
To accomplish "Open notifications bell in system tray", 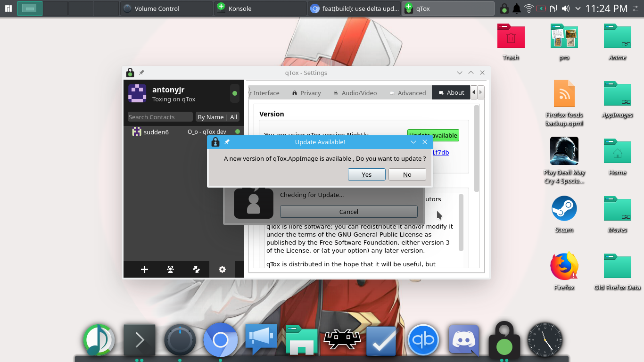I will pyautogui.click(x=517, y=8).
